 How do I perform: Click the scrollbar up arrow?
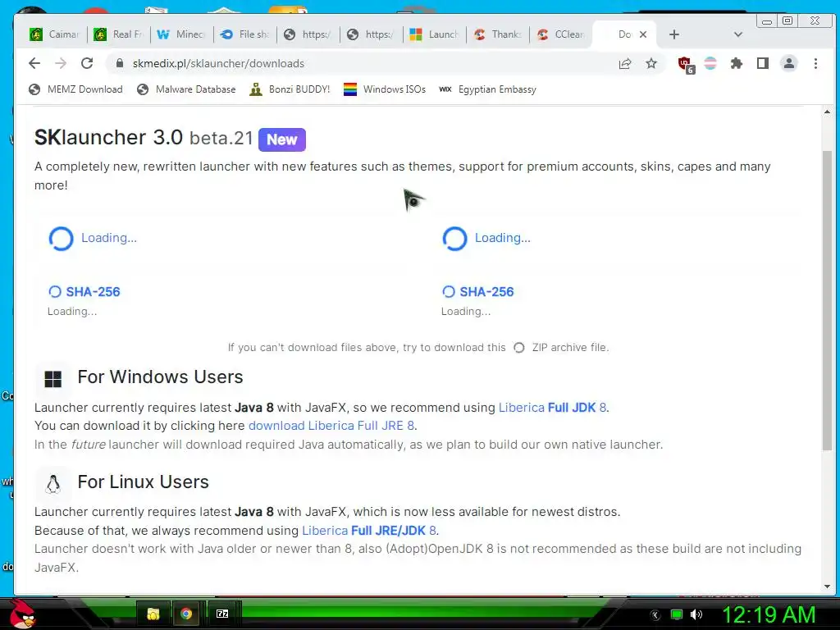pyautogui.click(x=827, y=112)
